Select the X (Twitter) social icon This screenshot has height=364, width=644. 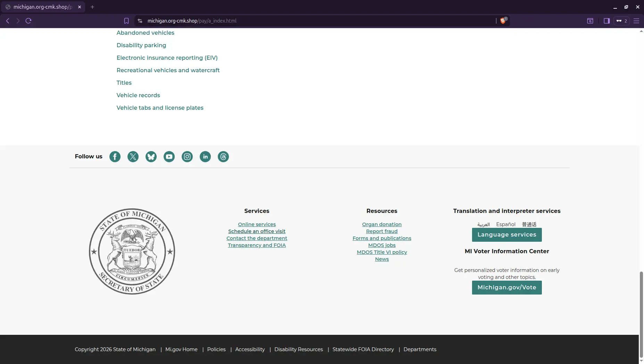click(133, 157)
